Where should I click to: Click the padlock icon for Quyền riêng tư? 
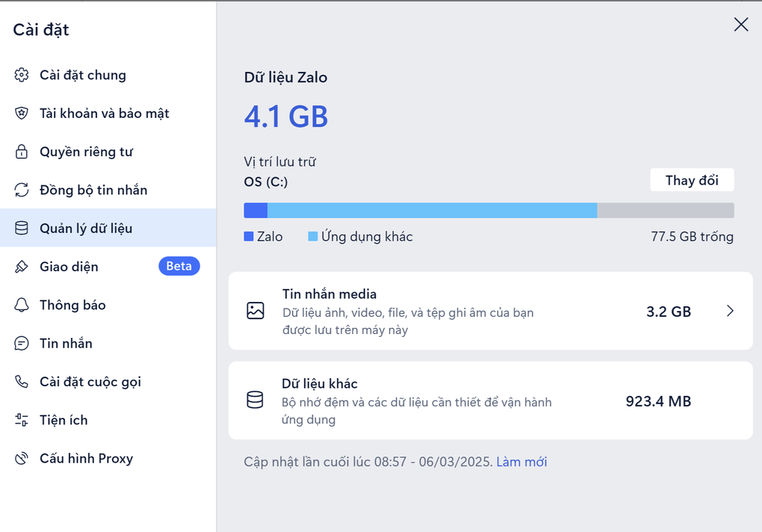(22, 152)
